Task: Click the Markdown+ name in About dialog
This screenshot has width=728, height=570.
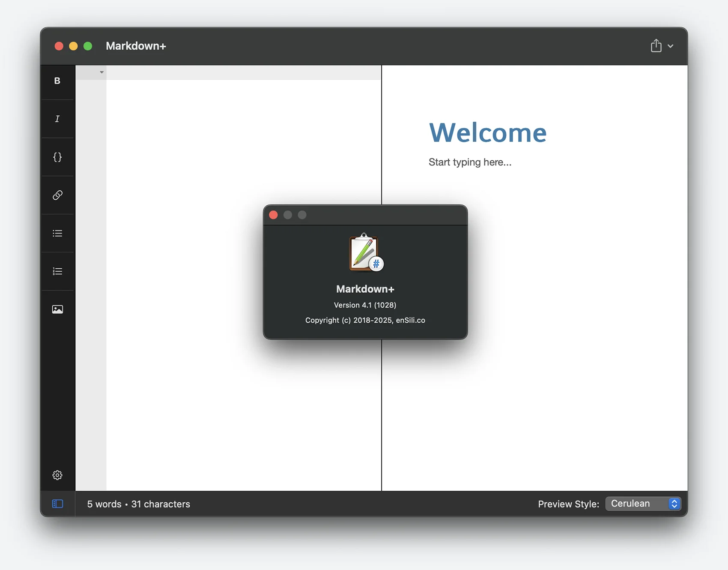Action: (x=365, y=289)
